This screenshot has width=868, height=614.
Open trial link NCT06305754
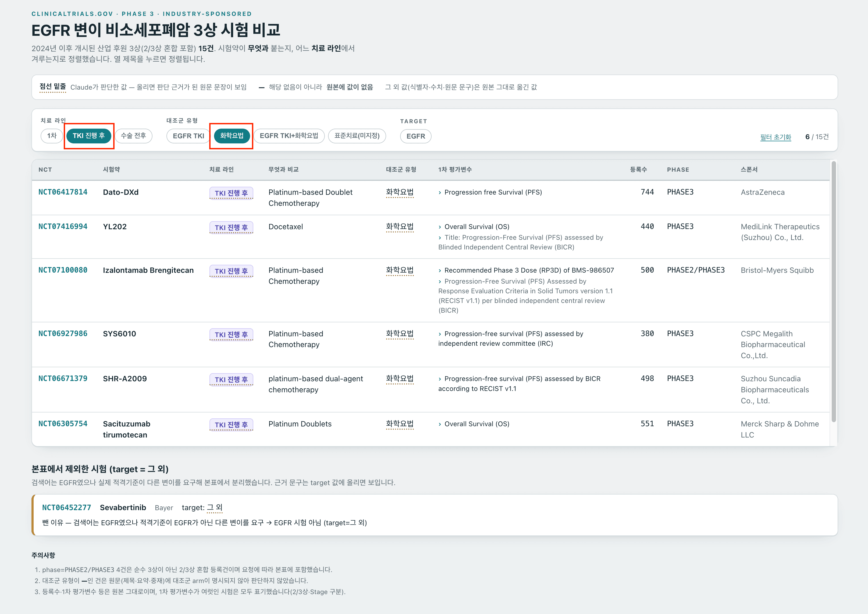63,424
